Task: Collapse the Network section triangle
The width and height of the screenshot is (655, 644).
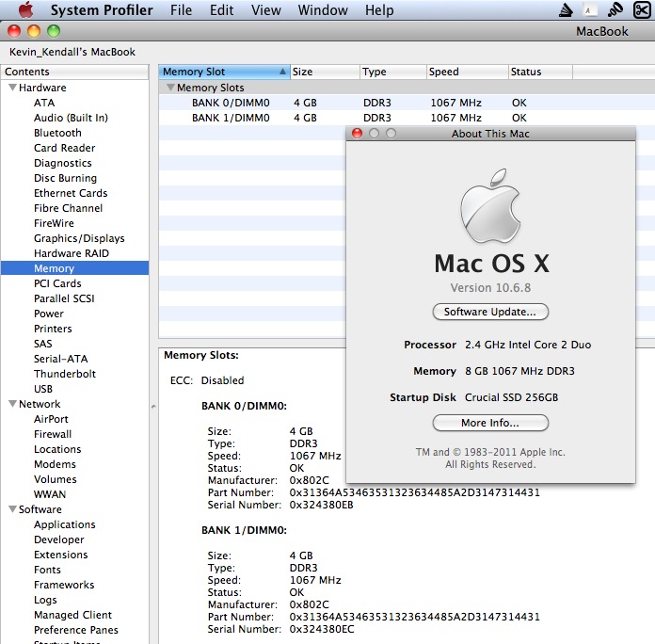Action: [12, 404]
